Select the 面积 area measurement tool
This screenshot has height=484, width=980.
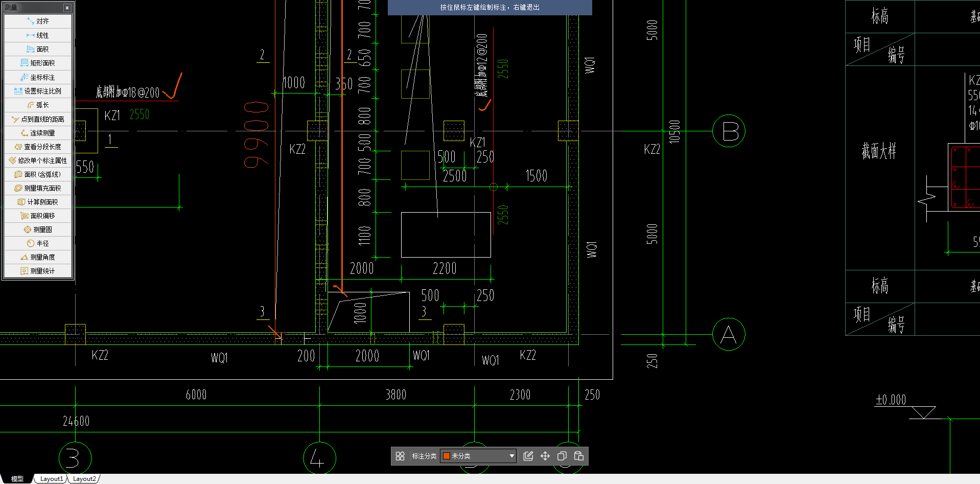tap(38, 49)
